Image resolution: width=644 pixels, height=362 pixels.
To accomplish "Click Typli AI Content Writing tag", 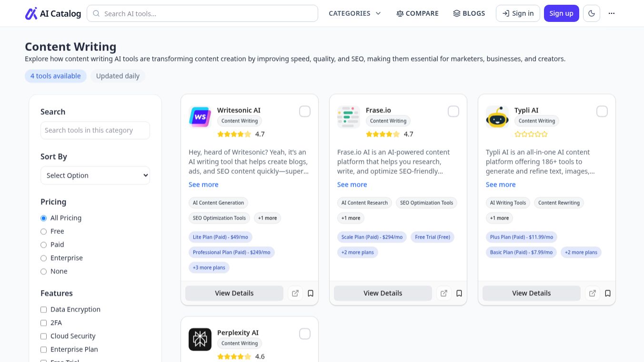I will click(537, 121).
